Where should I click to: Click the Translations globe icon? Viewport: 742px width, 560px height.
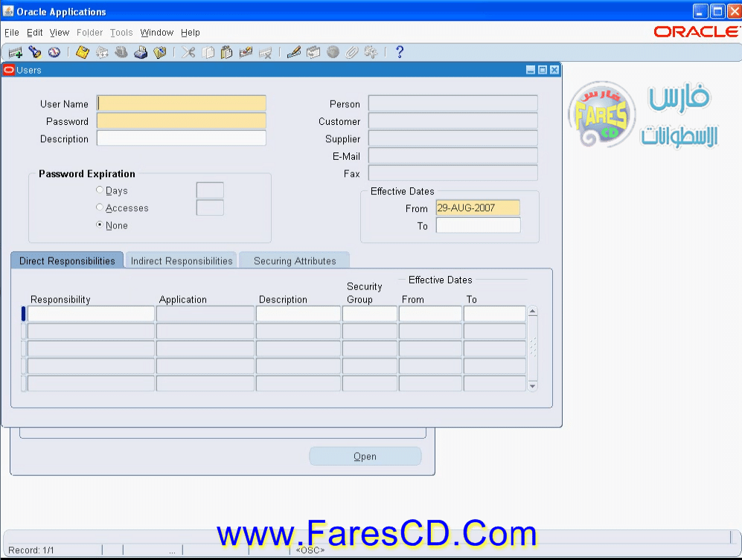tap(333, 52)
